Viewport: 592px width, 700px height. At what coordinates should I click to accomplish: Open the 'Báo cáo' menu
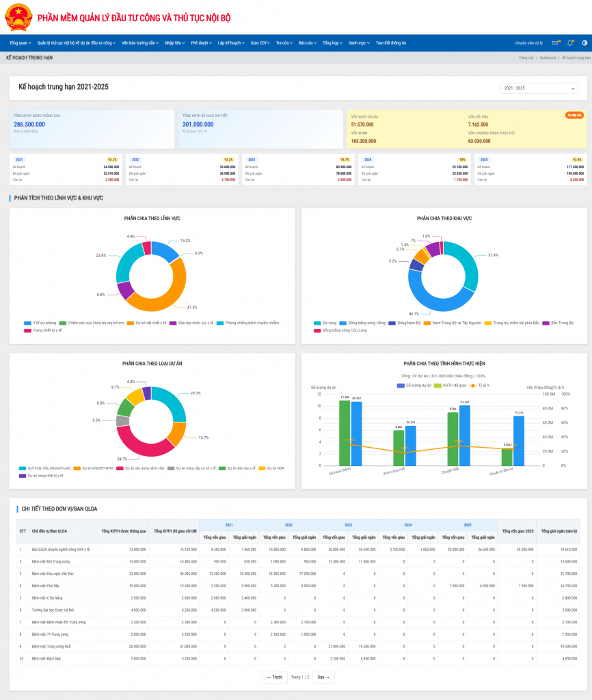pos(307,43)
